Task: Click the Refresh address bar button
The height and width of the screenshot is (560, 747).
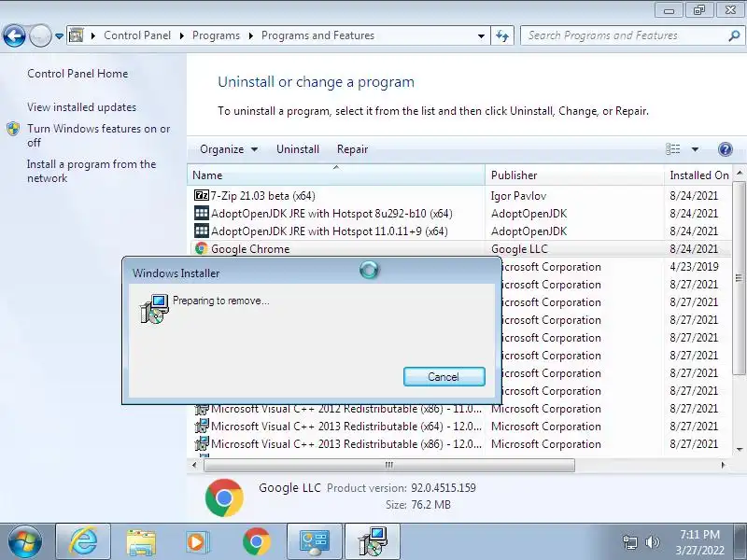Action: click(x=502, y=35)
